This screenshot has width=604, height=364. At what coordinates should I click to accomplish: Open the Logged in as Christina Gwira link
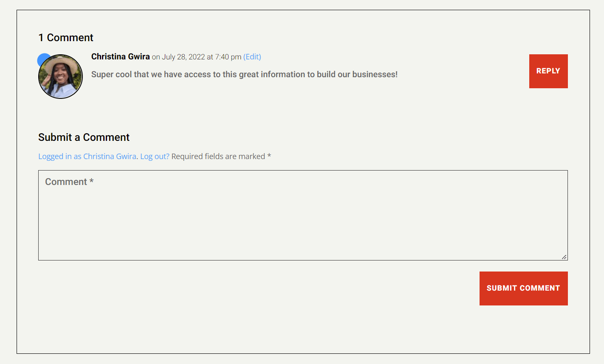click(87, 156)
